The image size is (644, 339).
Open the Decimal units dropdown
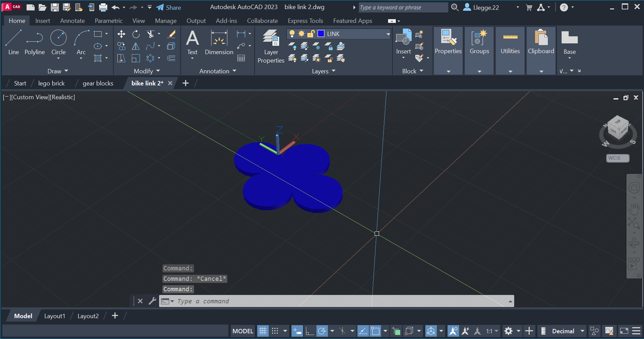[x=582, y=331]
